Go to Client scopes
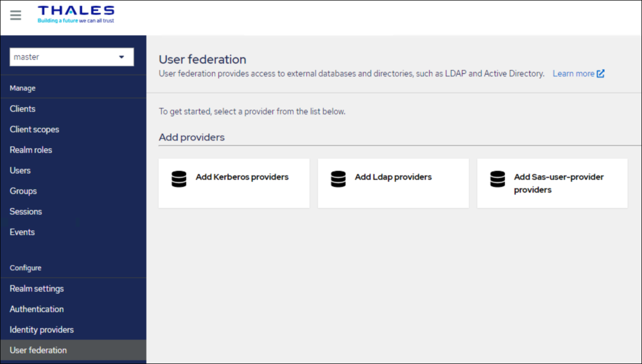Image resolution: width=642 pixels, height=364 pixels. click(x=34, y=129)
